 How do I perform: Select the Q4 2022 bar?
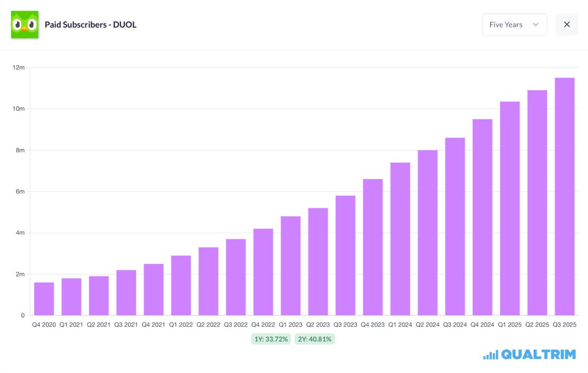point(263,272)
